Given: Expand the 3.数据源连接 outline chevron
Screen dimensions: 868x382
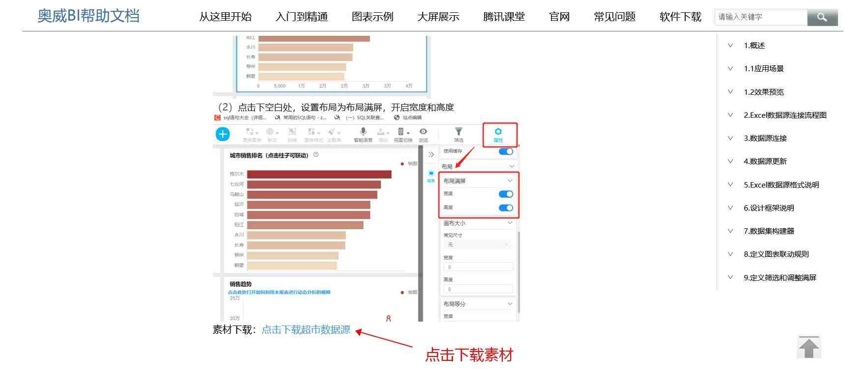Looking at the screenshot, I should [x=730, y=138].
